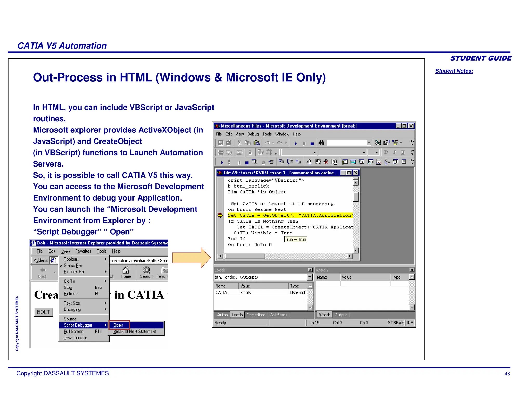Click the Paste clipboard icon
Viewport: 532px width, 411px height.
256,143
